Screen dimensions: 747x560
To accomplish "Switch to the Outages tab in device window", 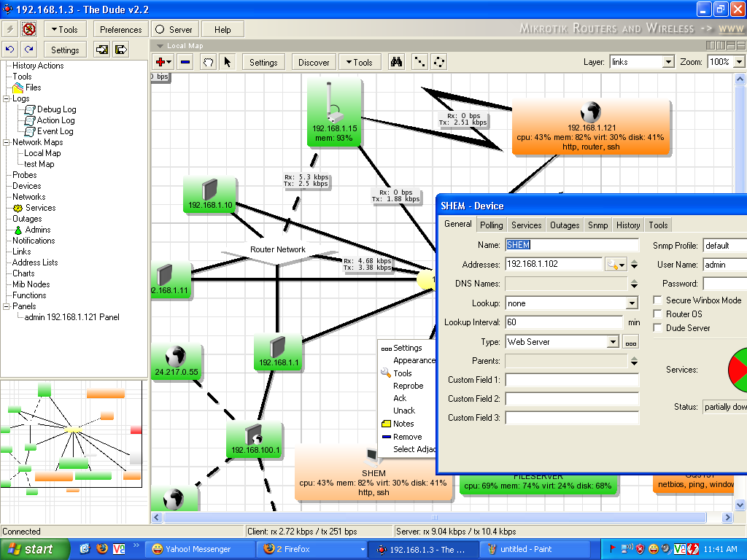I will pyautogui.click(x=565, y=225).
